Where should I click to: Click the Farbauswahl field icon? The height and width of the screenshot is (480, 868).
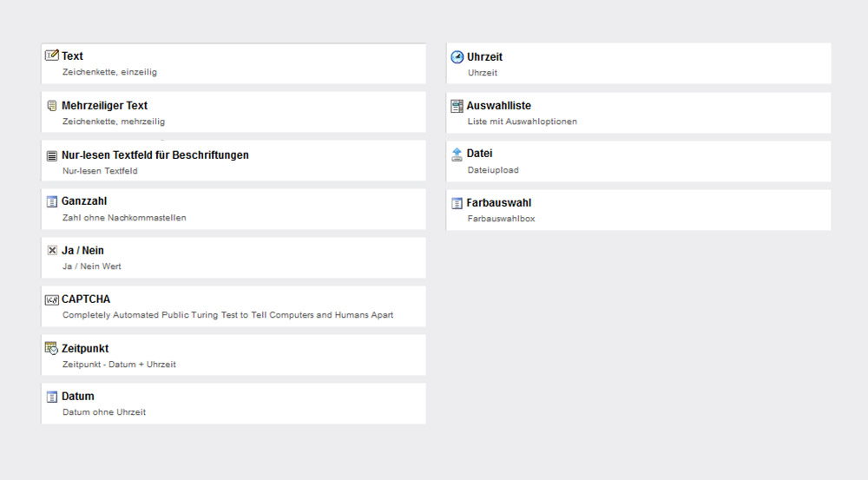coord(457,204)
